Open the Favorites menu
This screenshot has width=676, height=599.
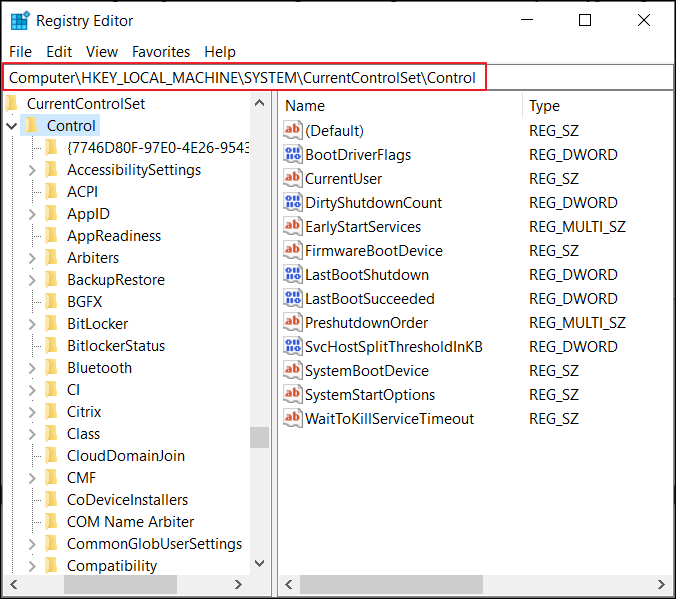click(161, 52)
